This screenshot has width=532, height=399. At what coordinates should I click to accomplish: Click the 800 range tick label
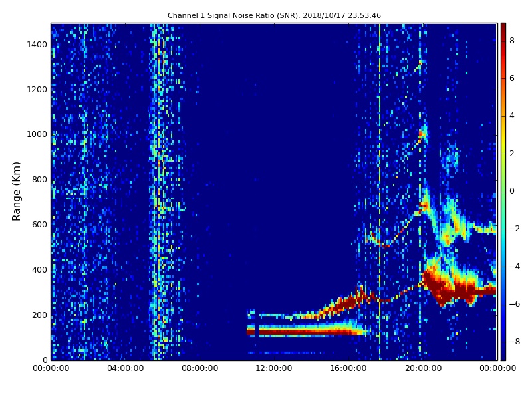tap(39, 180)
